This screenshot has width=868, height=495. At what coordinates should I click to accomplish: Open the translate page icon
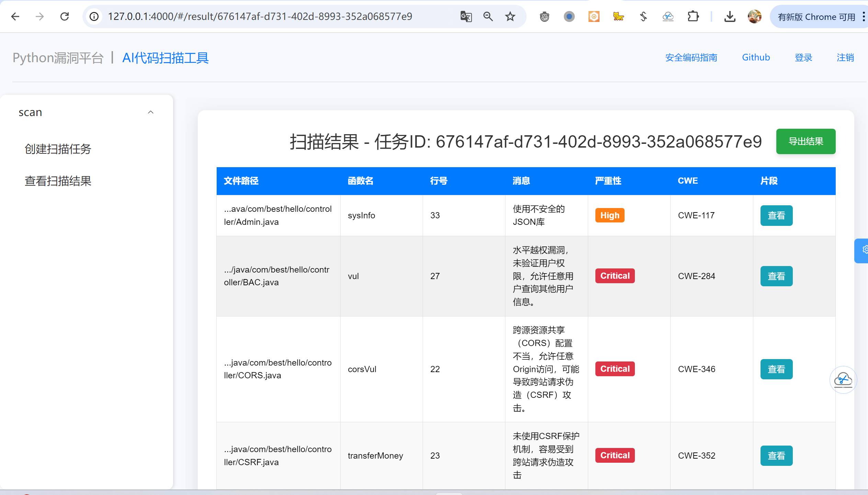[466, 16]
